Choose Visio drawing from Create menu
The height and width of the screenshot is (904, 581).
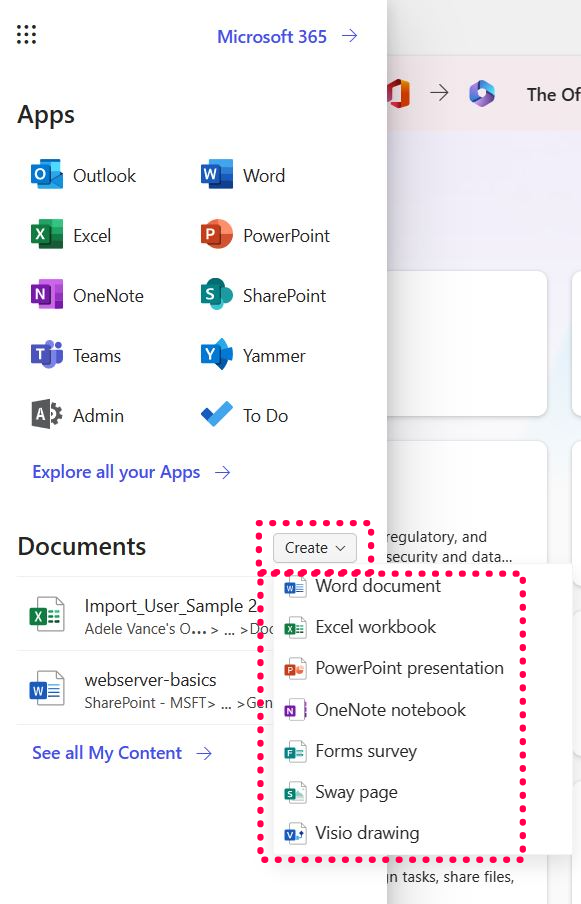(367, 833)
